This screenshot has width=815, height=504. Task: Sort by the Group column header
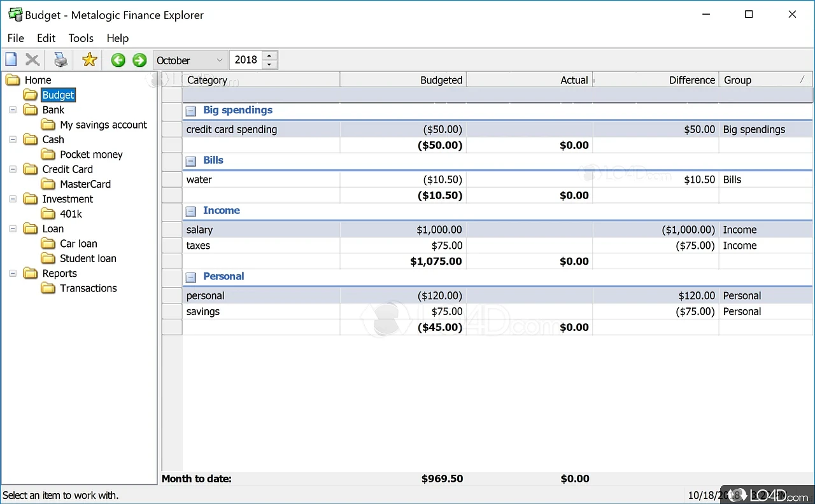tap(737, 80)
